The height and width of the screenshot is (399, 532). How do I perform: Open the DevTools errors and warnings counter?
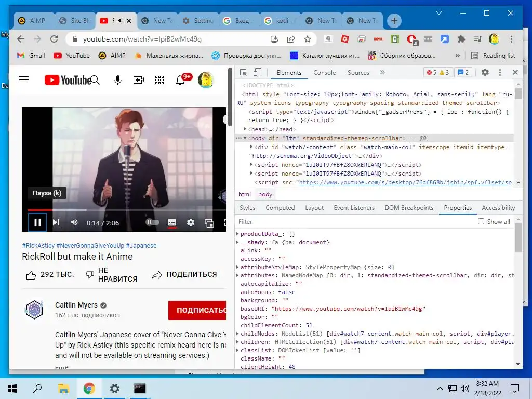point(438,72)
